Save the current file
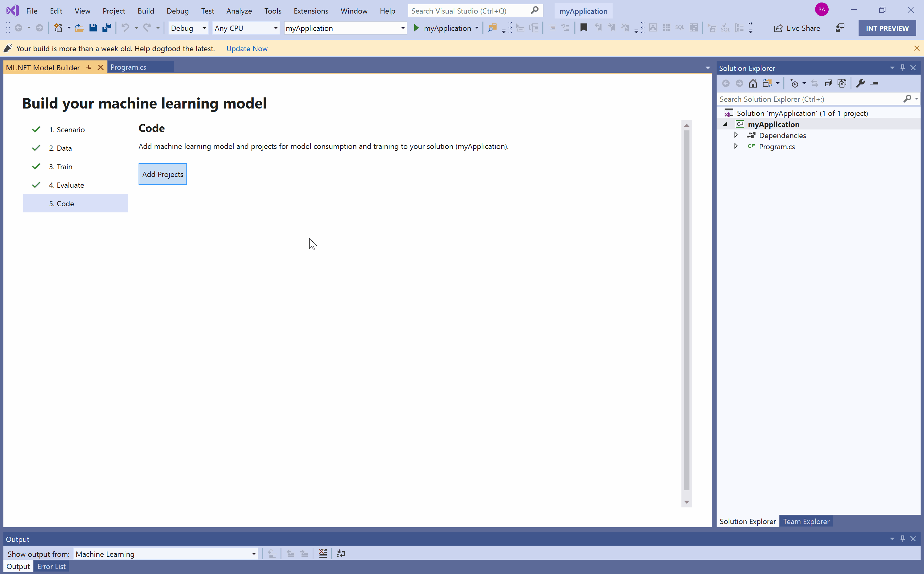Screen dimensions: 924x574 click(x=93, y=28)
